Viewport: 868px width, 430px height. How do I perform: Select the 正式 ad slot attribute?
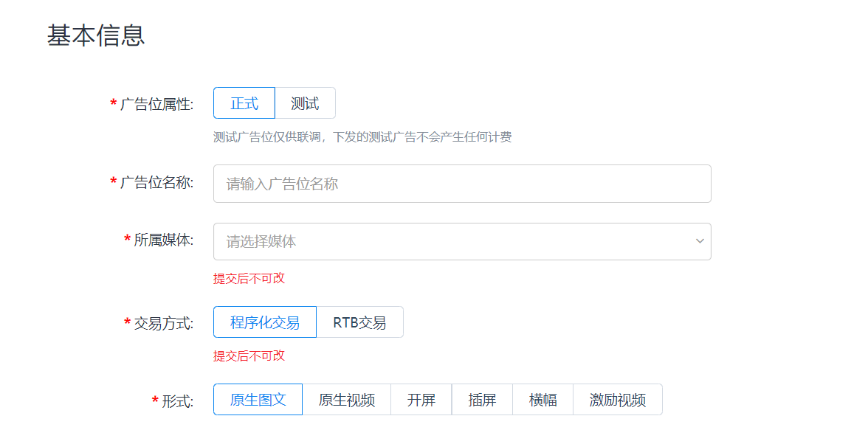pyautogui.click(x=244, y=103)
